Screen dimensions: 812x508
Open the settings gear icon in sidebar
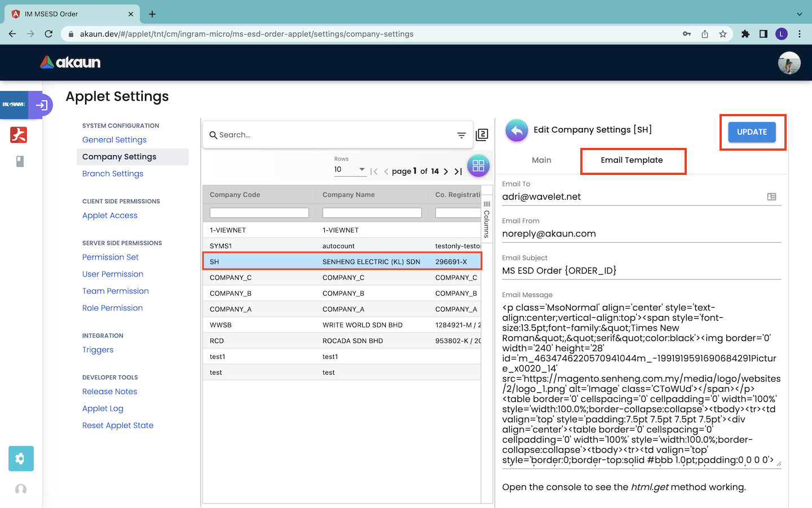21,458
